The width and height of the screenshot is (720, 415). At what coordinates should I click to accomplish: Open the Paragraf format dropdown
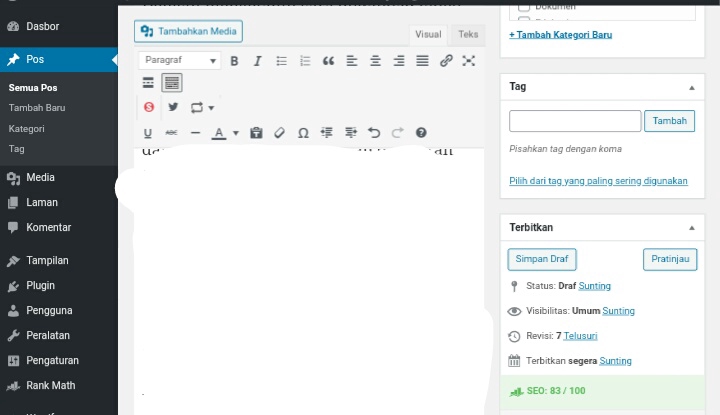[180, 60]
